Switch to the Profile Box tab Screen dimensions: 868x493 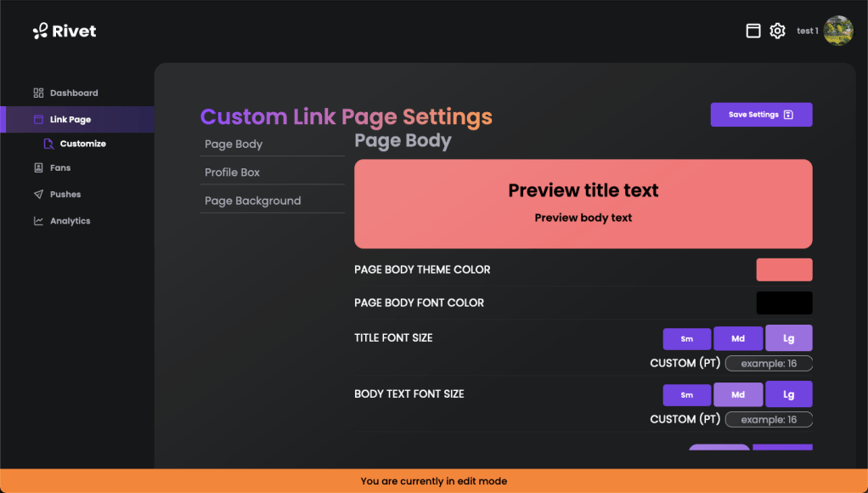[x=234, y=172]
